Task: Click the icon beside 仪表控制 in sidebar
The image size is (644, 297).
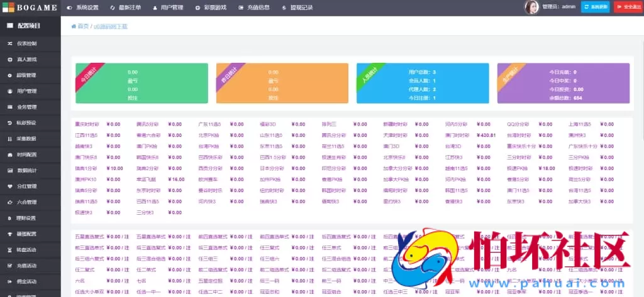Action: pos(9,43)
